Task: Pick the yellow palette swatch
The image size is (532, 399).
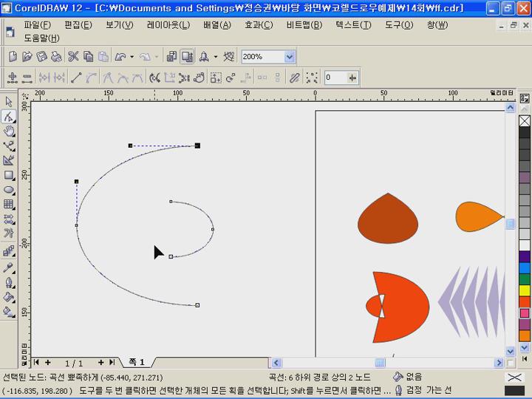Action: point(525,290)
